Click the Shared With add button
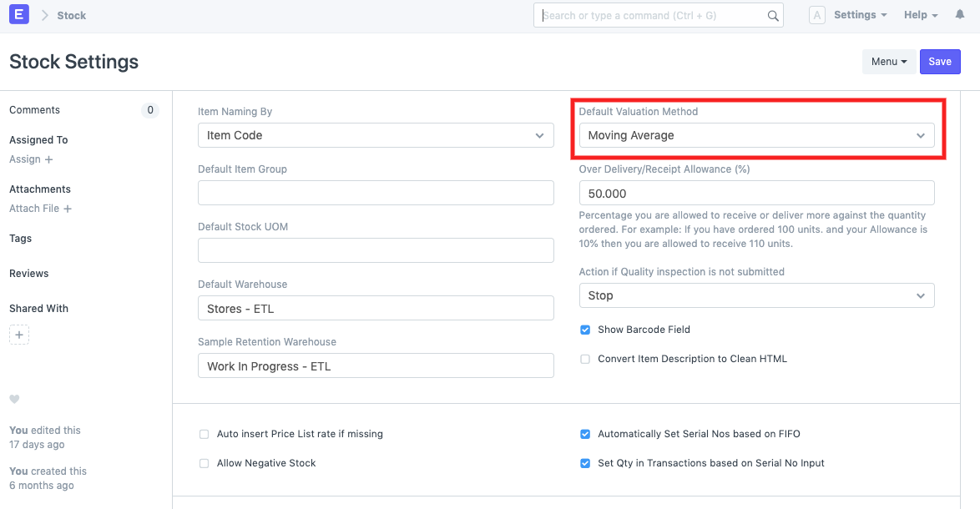Screen dimensions: 980x509 click(x=19, y=335)
